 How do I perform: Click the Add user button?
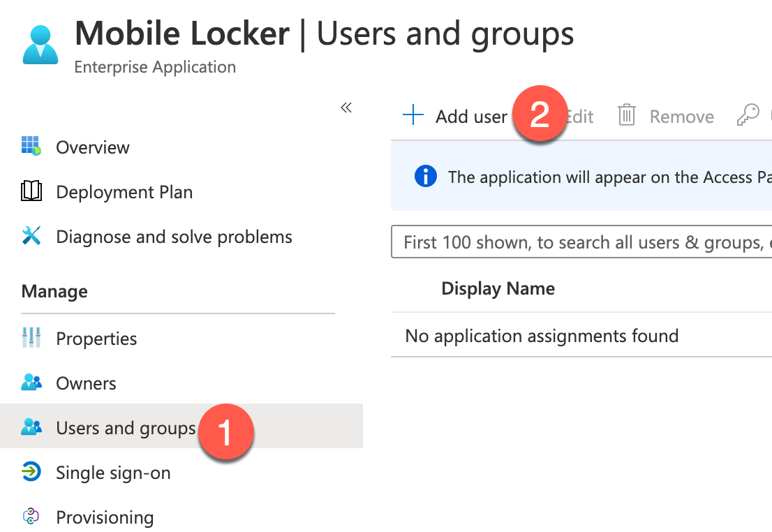[x=455, y=117]
